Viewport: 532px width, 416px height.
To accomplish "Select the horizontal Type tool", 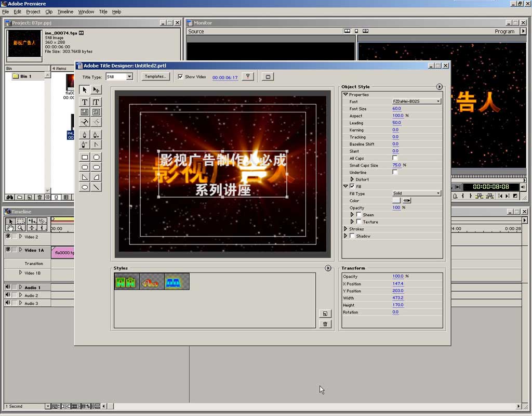I will click(x=85, y=102).
